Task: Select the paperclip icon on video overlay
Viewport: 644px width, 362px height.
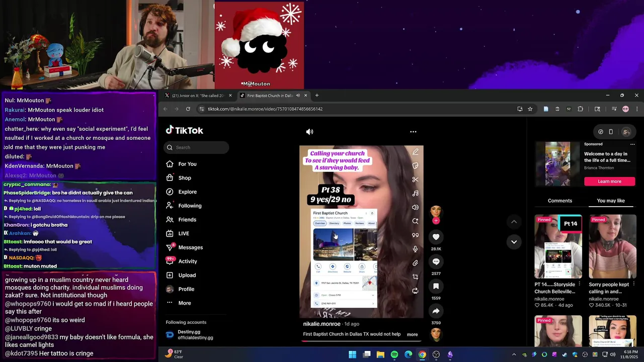Action: coord(415,263)
